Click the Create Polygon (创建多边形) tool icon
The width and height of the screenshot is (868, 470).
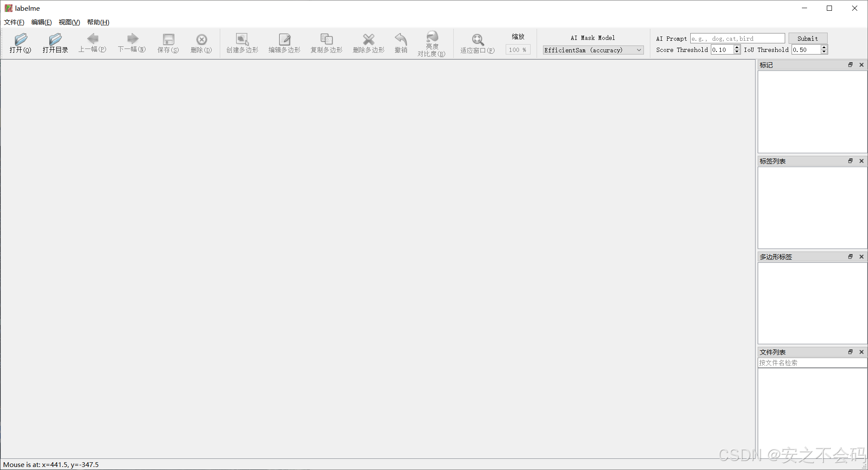[x=242, y=39]
